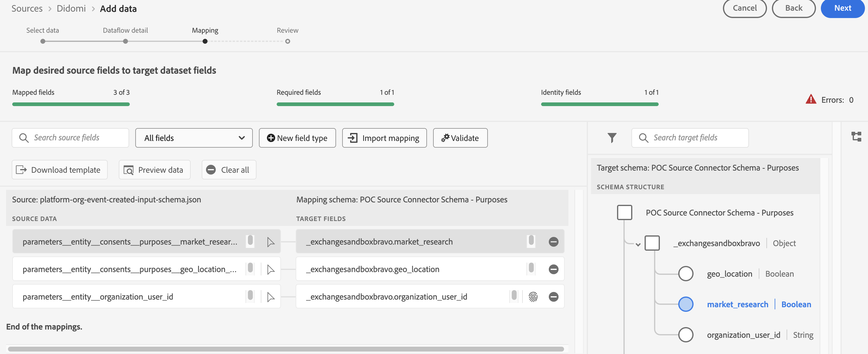
Task: Go to Didomi in the breadcrumb
Action: (71, 9)
